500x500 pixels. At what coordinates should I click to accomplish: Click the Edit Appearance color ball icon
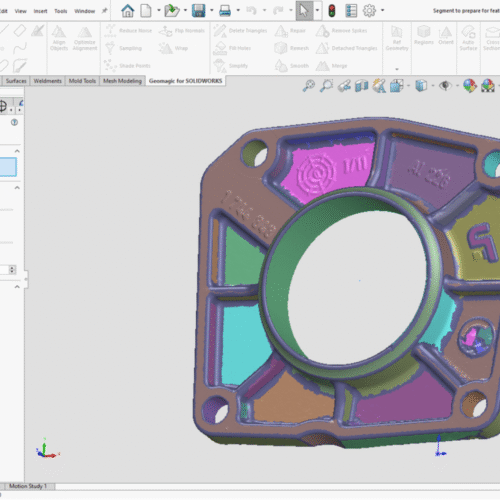point(469,86)
